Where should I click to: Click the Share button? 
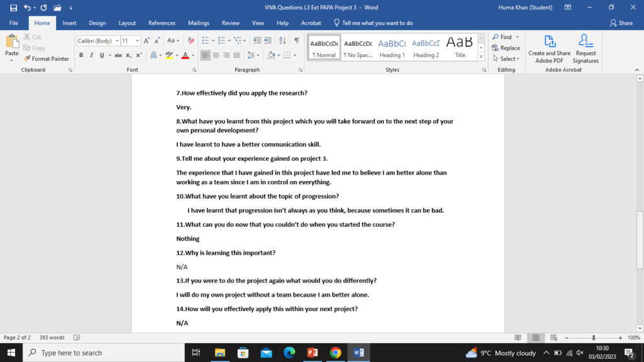click(x=621, y=23)
